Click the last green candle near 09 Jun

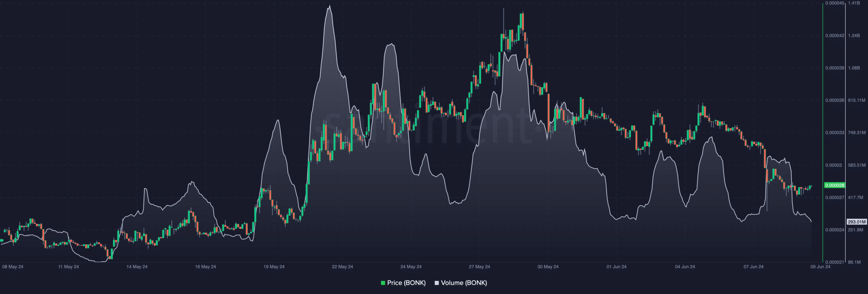pyautogui.click(x=811, y=187)
